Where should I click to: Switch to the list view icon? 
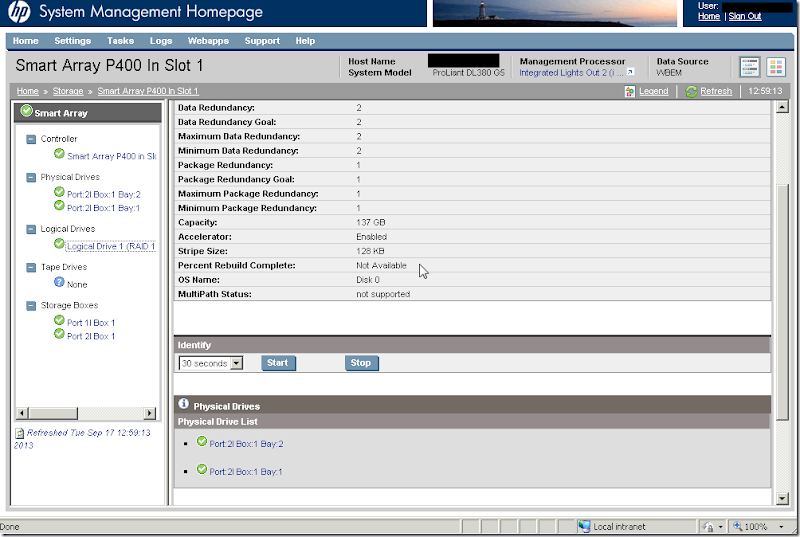pyautogui.click(x=749, y=67)
